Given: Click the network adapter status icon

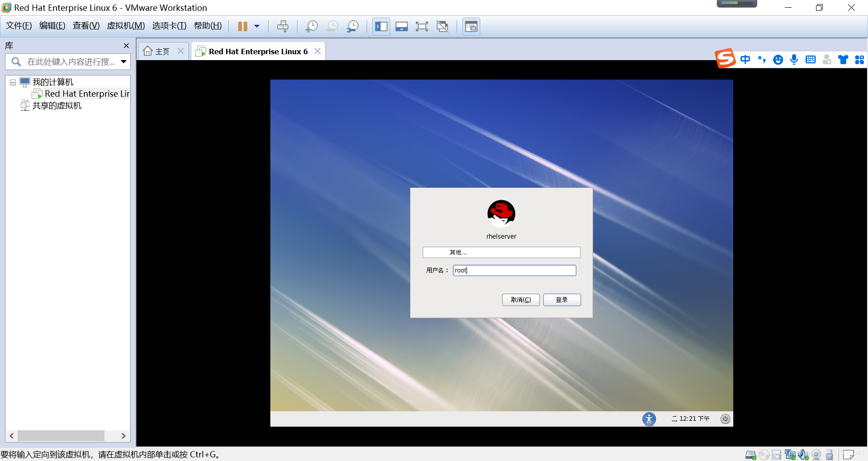Looking at the screenshot, I should (x=790, y=454).
